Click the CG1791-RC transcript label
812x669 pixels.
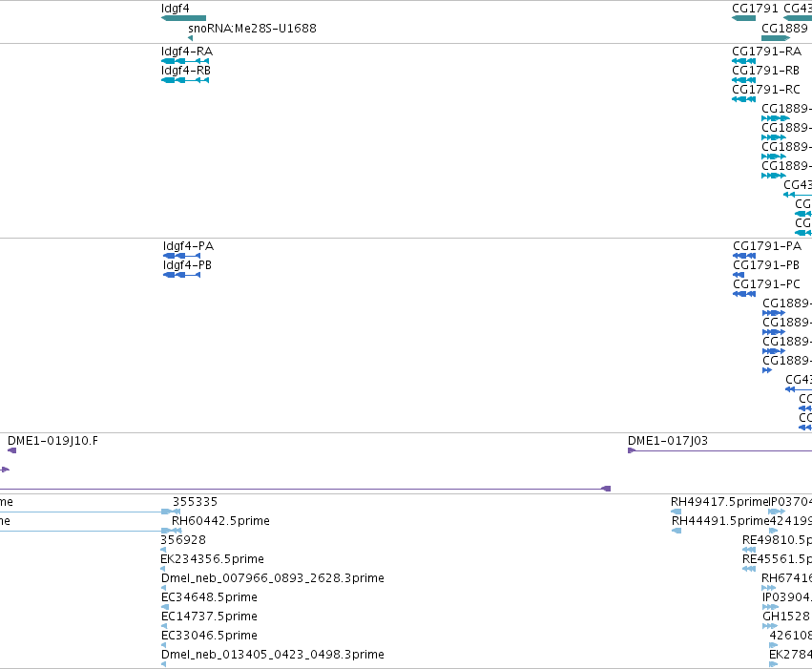(x=766, y=90)
